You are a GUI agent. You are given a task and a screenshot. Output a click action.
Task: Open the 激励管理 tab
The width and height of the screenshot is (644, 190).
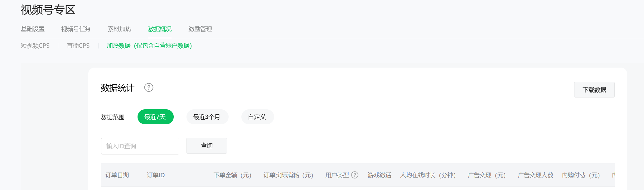pos(200,29)
